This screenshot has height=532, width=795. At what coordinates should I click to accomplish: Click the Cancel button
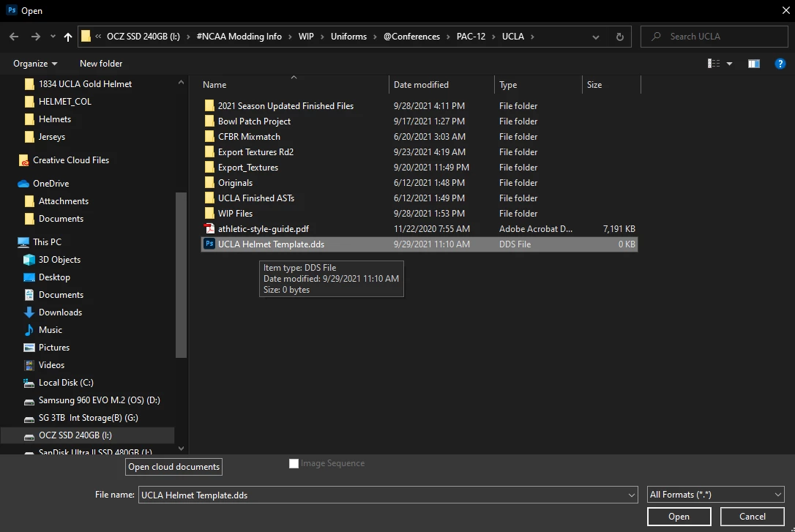pyautogui.click(x=752, y=517)
